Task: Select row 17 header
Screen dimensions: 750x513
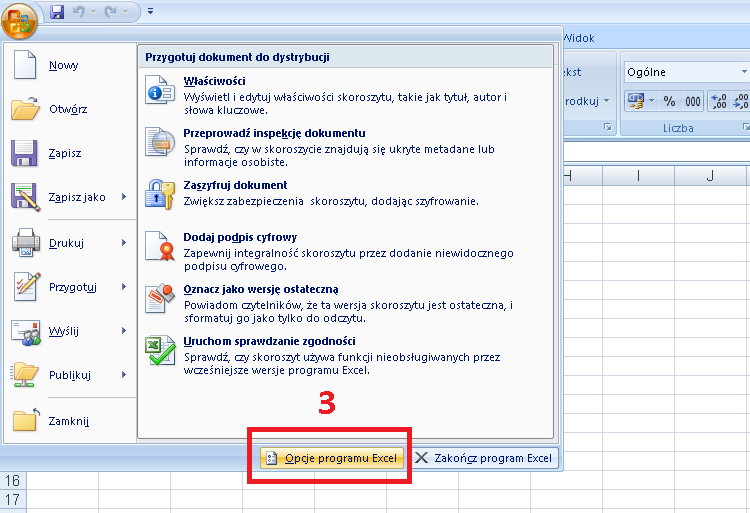Action: [x=13, y=500]
